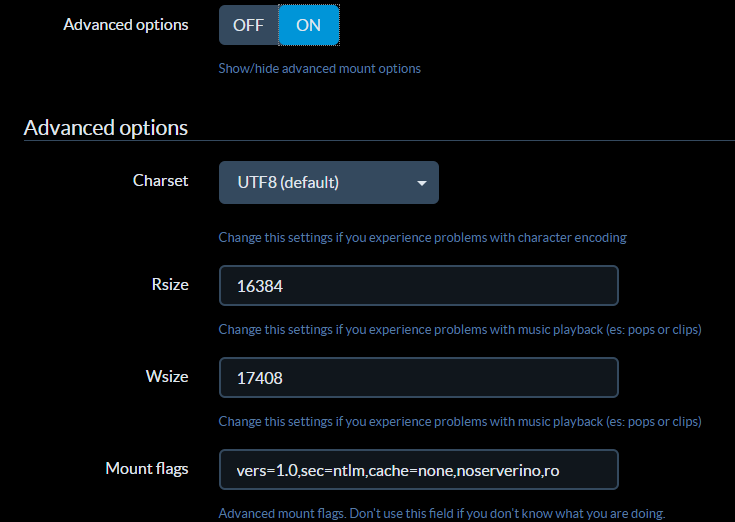This screenshot has width=735, height=522.
Task: Select the Charset field label
Action: [160, 180]
